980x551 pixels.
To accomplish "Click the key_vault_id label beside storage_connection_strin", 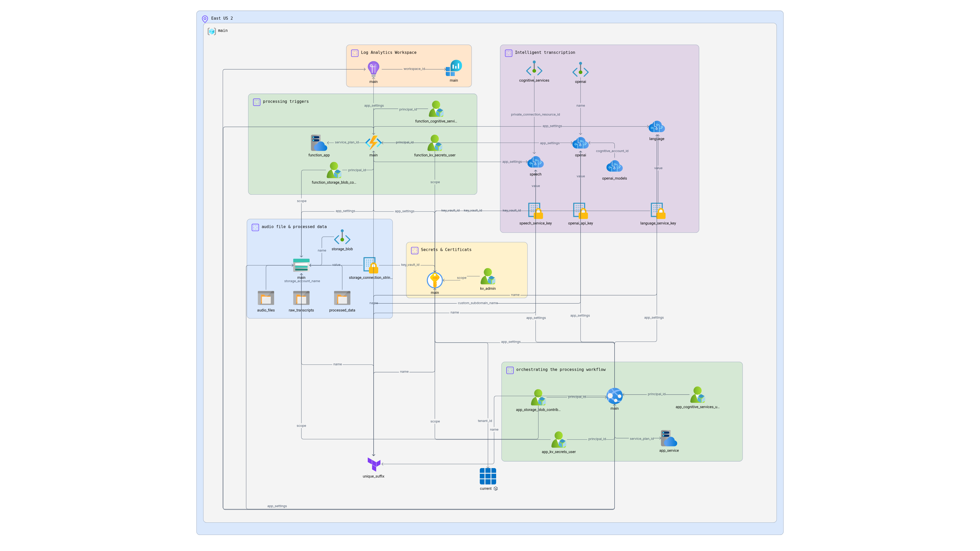I will point(410,265).
